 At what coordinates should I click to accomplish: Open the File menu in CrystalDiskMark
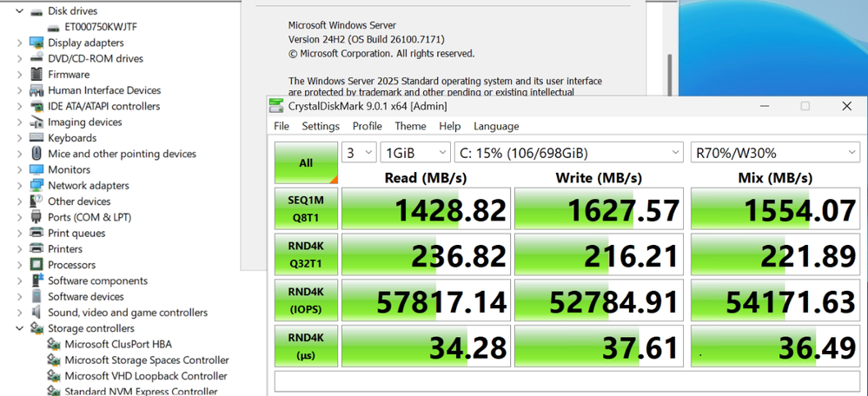[282, 126]
